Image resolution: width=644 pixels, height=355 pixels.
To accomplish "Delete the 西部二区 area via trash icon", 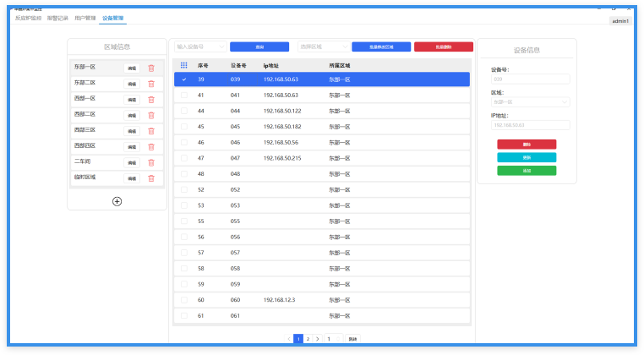I will click(151, 115).
